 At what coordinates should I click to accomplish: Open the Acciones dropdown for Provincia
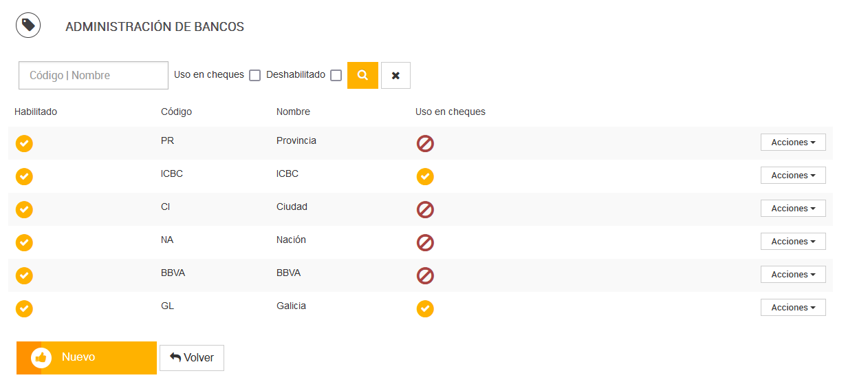tap(793, 142)
